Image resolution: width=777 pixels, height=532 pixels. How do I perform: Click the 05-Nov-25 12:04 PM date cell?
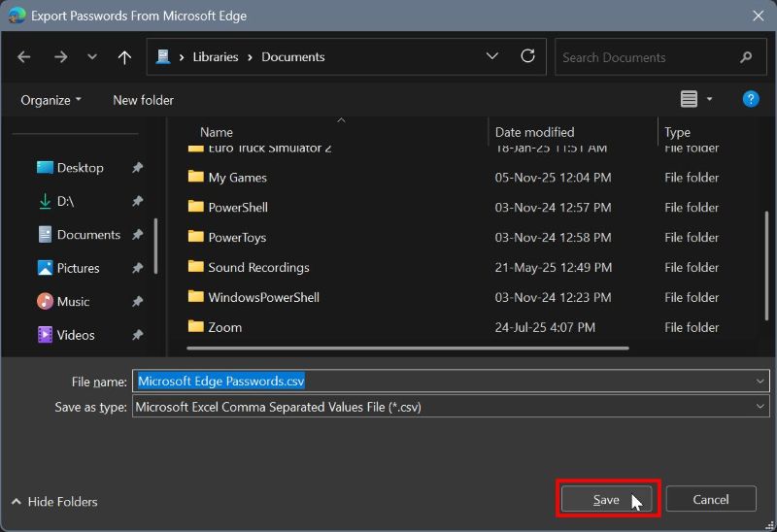pos(553,178)
